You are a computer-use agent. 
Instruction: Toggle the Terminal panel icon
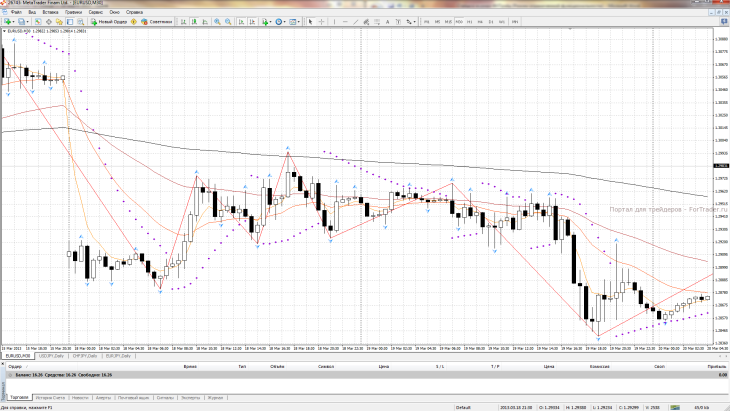point(70,21)
